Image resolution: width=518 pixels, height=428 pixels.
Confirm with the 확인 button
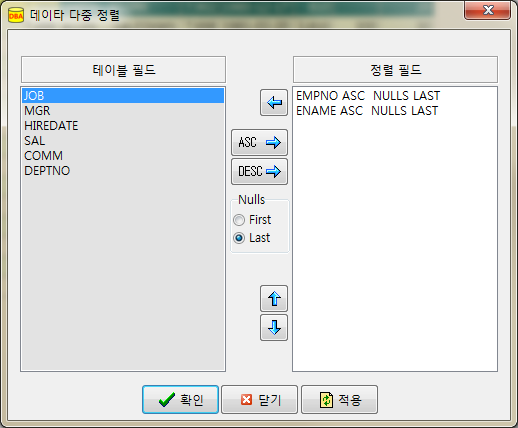pyautogui.click(x=180, y=399)
